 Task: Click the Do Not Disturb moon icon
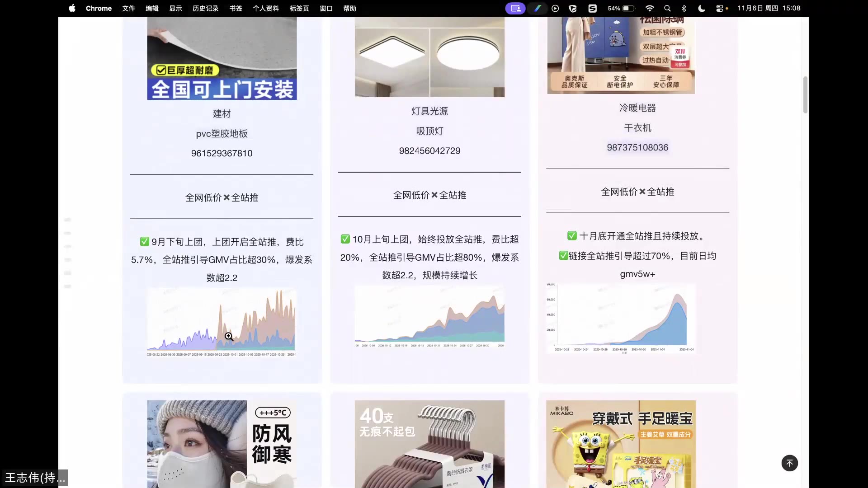pyautogui.click(x=702, y=8)
